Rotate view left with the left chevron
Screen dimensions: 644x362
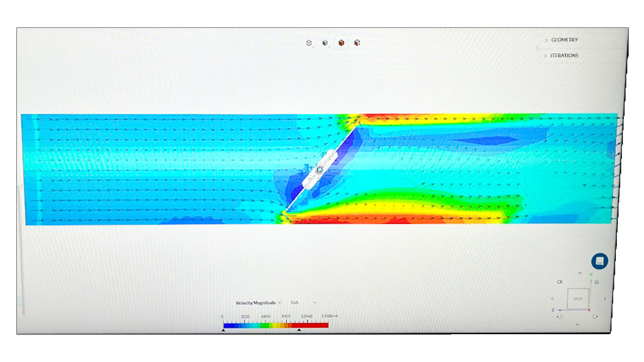552,299
